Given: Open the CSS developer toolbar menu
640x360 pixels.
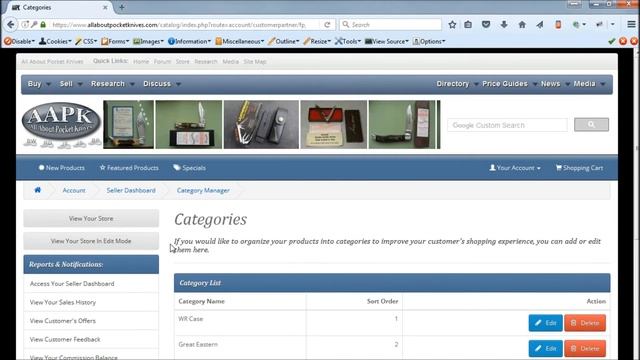Looking at the screenshot, I should coord(86,41).
